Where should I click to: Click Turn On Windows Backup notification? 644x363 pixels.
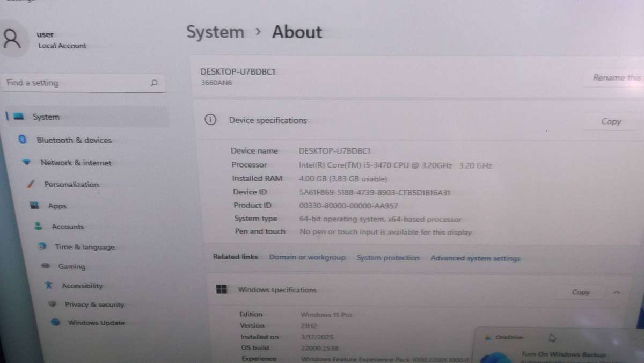[563, 354]
